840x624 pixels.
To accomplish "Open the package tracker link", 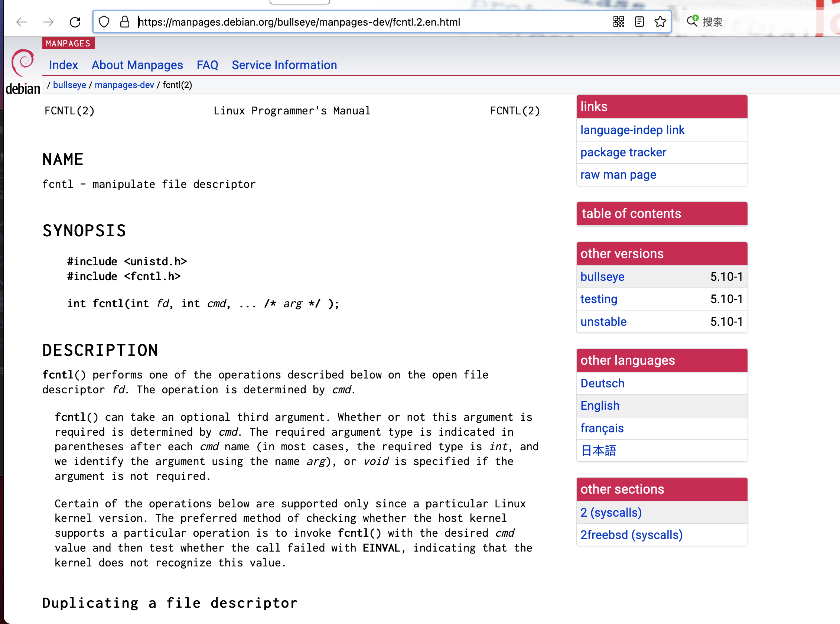I will [623, 152].
